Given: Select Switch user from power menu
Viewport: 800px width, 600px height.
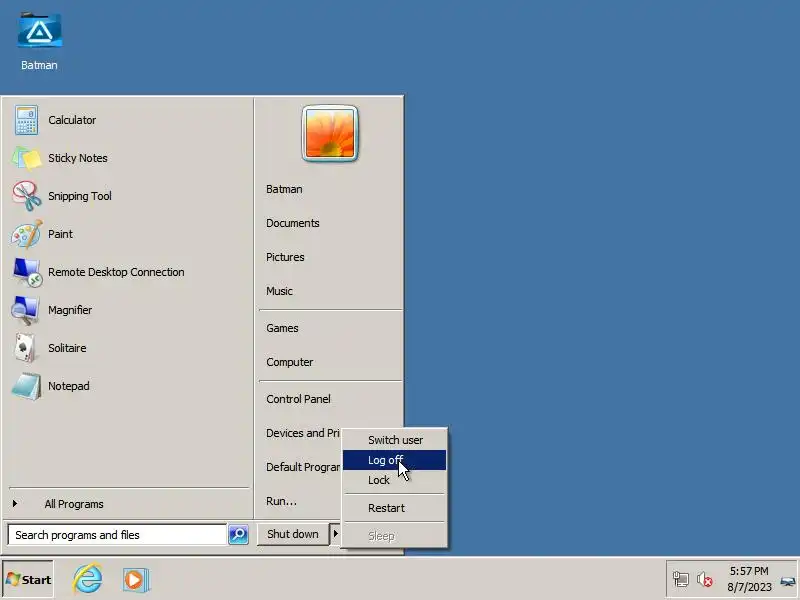Looking at the screenshot, I should coord(394,440).
